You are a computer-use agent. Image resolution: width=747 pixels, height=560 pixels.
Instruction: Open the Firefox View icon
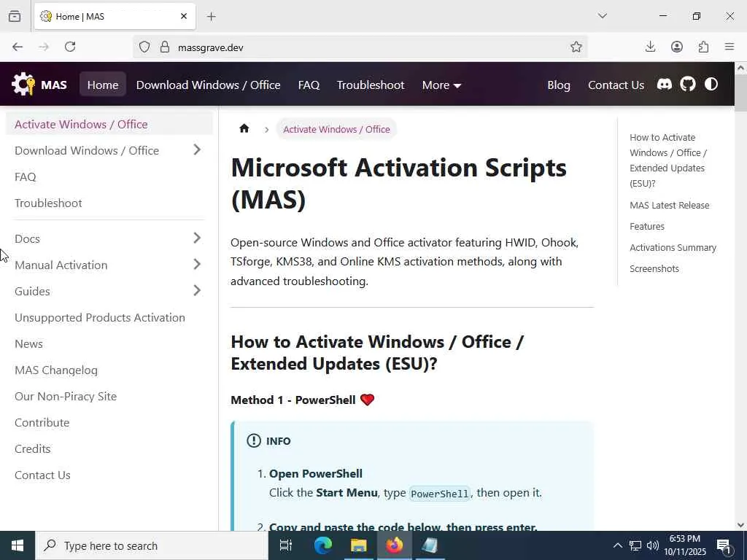click(15, 16)
